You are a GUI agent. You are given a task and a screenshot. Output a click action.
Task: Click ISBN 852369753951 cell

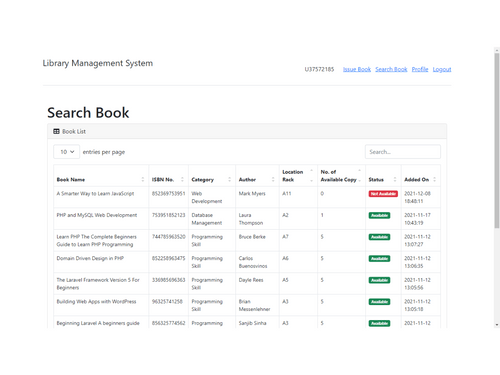pos(168,197)
